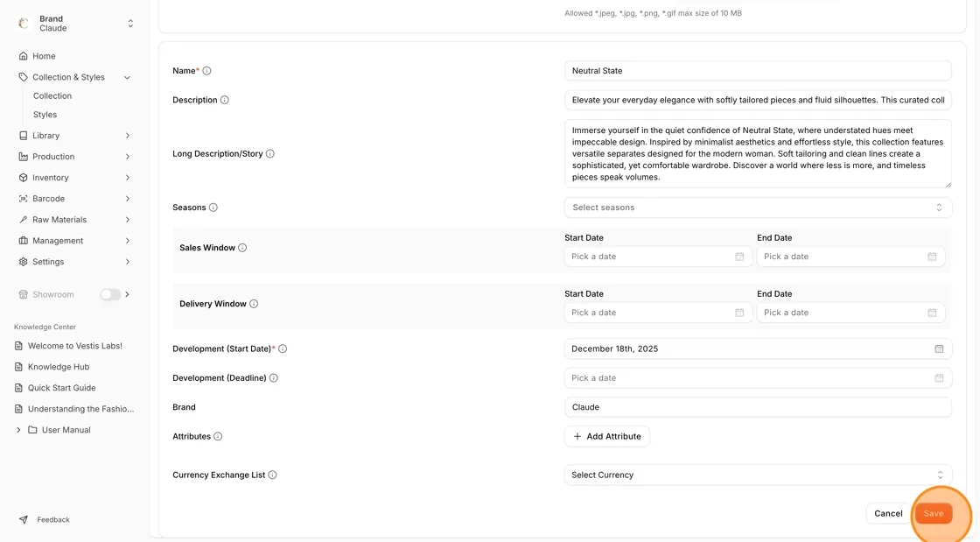980x542 pixels.
Task: Click calendar icon in Delivery Window Start Date
Action: click(x=739, y=313)
